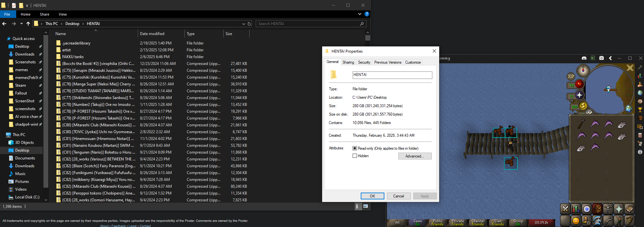Viewport: 644px width, 227px height.
Task: Click Cancel in the Properties dialog
Action: 399,196
